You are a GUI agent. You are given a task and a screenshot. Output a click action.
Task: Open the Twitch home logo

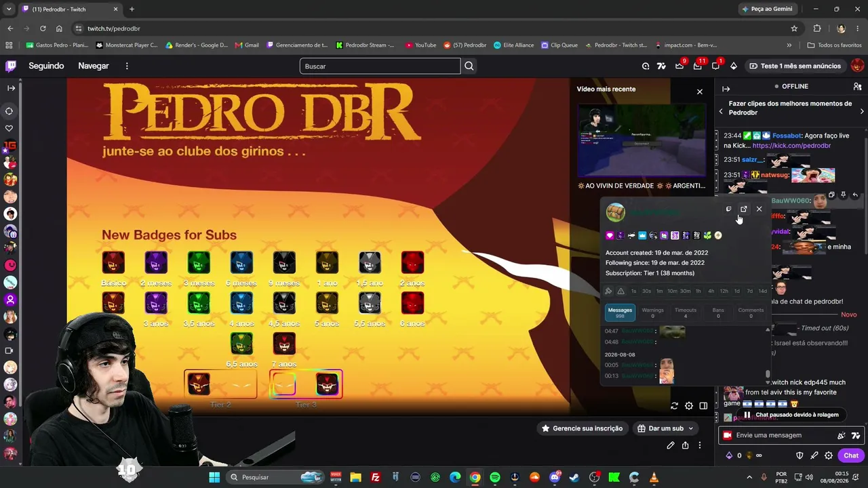click(11, 66)
